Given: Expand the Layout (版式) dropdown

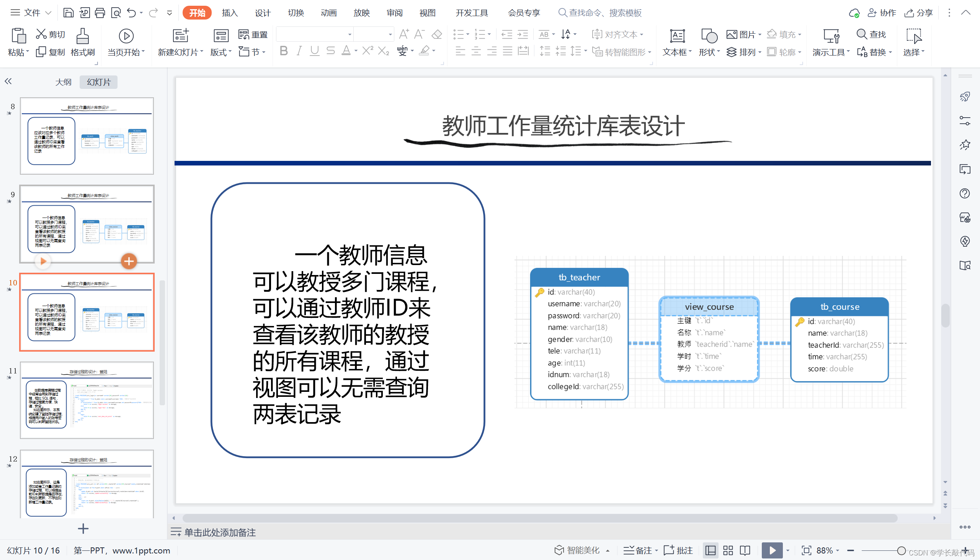Looking at the screenshot, I should pos(221,52).
